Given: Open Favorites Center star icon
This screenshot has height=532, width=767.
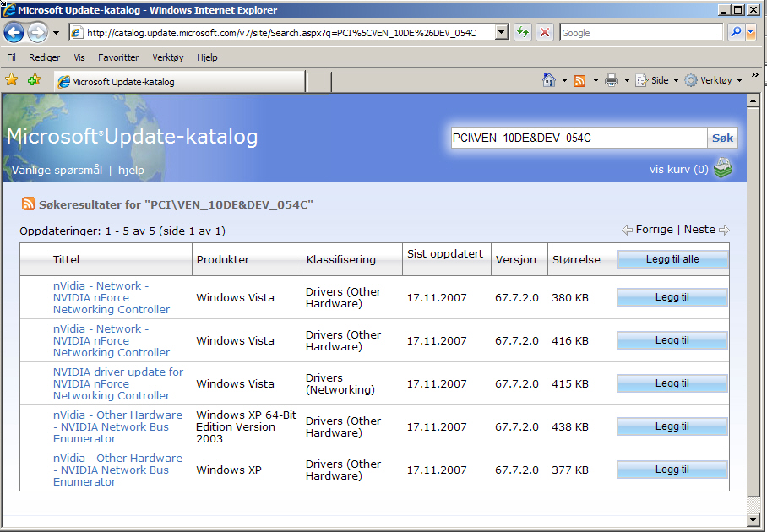Looking at the screenshot, I should [12, 80].
